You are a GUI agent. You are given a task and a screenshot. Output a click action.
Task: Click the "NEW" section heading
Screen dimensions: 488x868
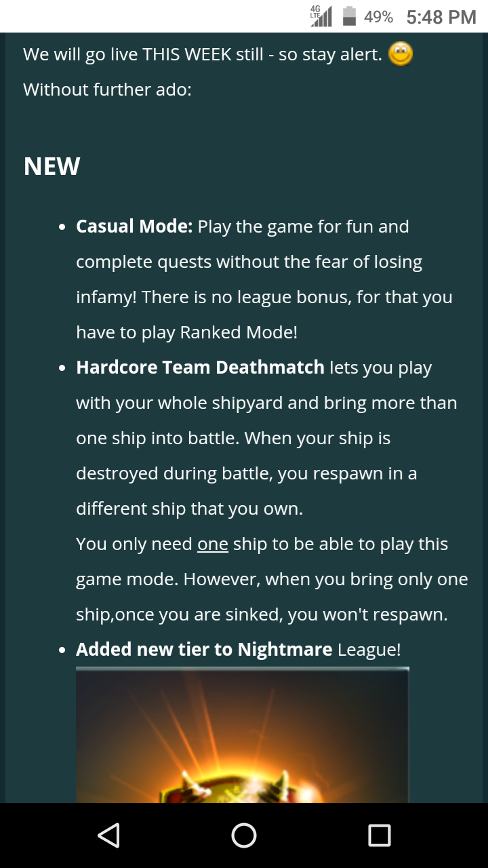coord(52,166)
